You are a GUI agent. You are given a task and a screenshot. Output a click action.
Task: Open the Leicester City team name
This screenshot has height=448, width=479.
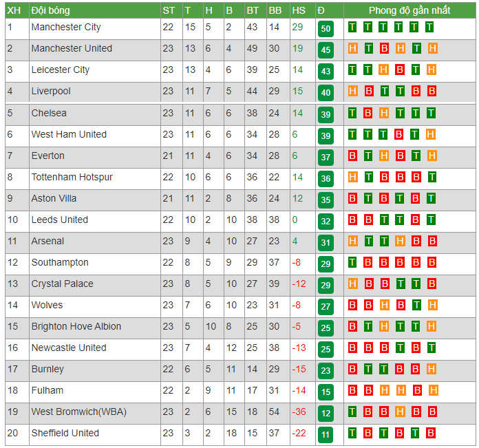61,70
